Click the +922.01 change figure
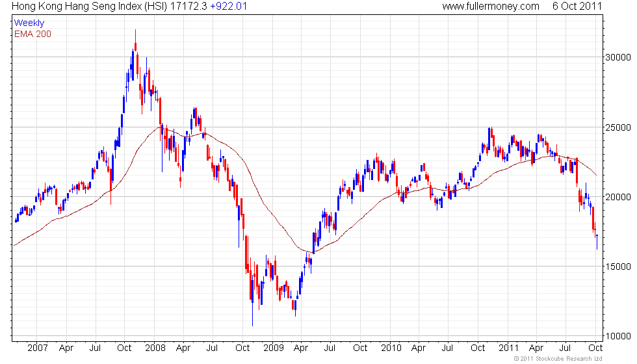This screenshot has width=637, height=364. pyautogui.click(x=228, y=6)
